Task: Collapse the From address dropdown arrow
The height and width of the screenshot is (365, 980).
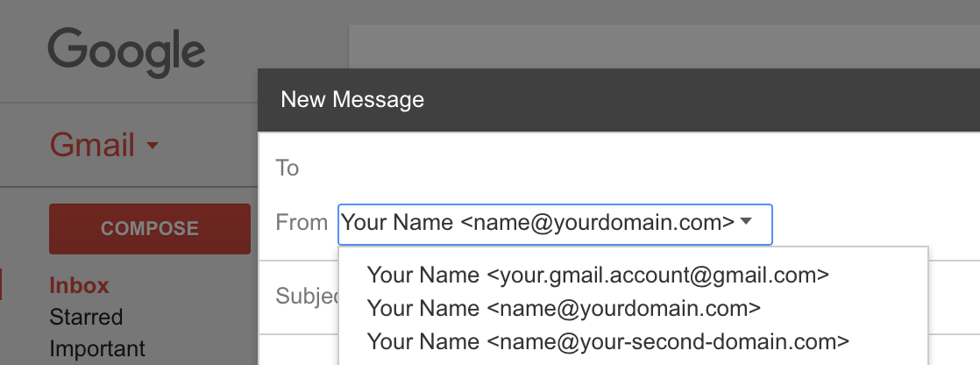Action: [x=745, y=221]
